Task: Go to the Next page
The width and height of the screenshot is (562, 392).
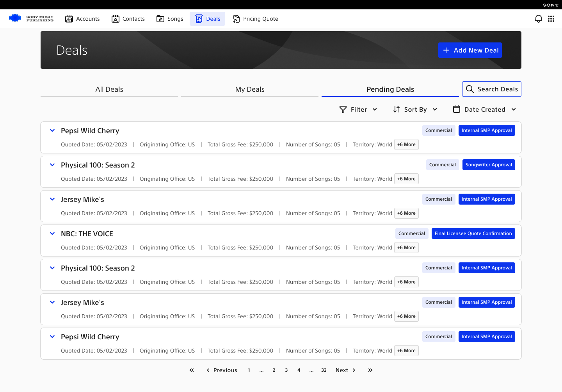Action: (345, 370)
